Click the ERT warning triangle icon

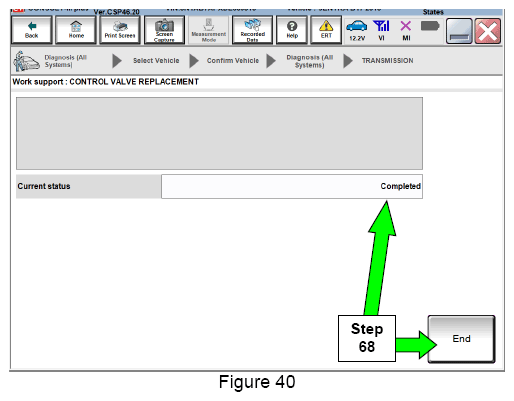pyautogui.click(x=326, y=30)
